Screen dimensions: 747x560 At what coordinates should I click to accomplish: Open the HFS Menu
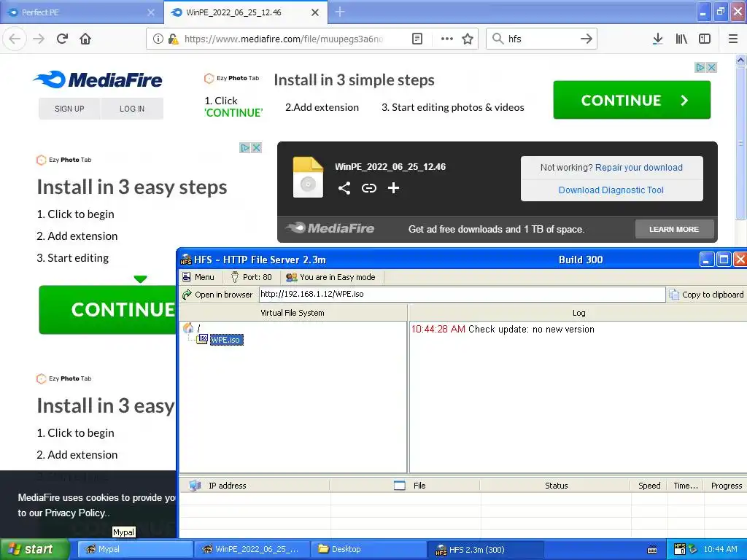tap(198, 277)
